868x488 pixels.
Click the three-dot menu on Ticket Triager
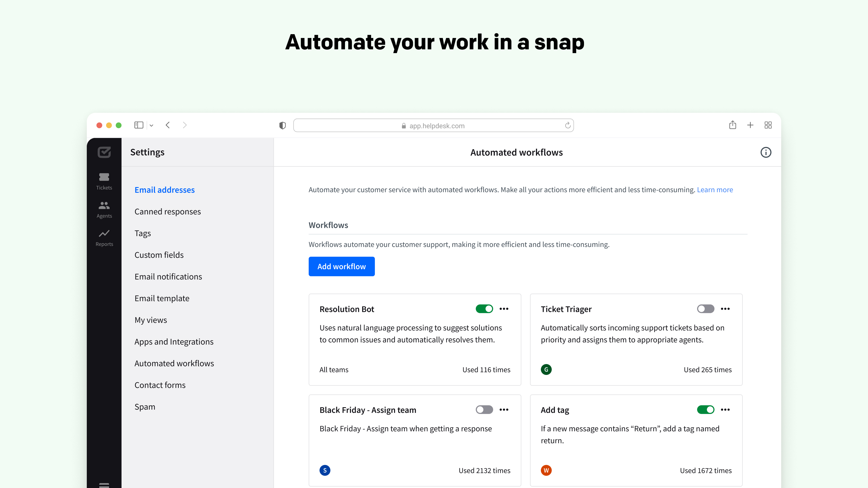726,309
